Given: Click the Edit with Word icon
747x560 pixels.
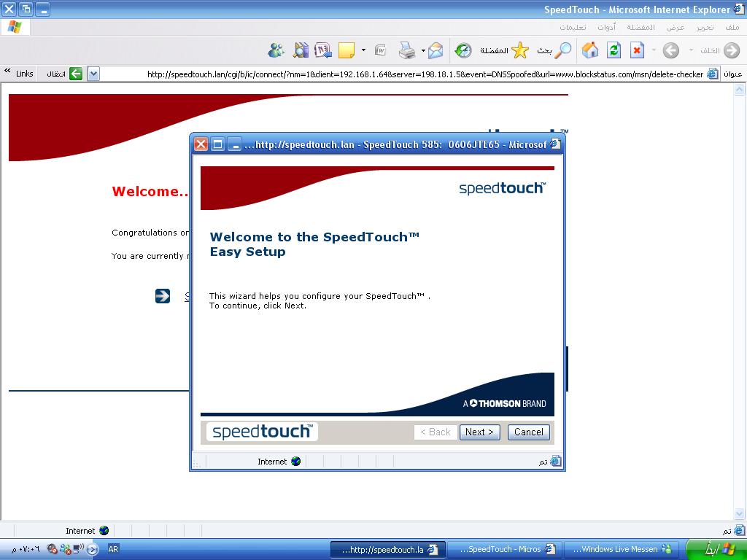Looking at the screenshot, I should tap(380, 50).
